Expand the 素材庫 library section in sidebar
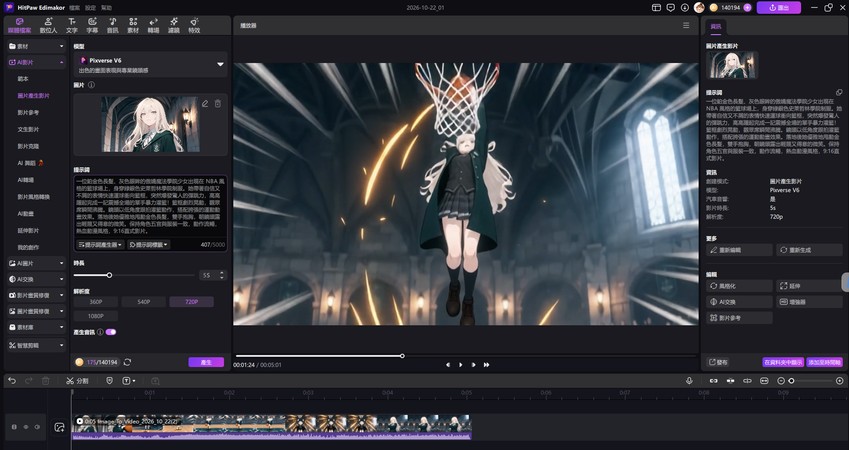The image size is (849, 450). coord(36,327)
